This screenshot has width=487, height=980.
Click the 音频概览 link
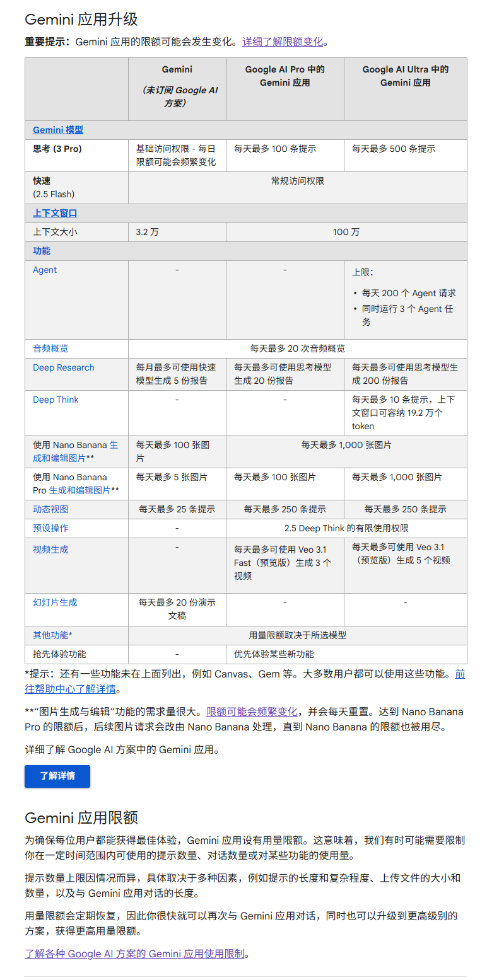(x=50, y=349)
